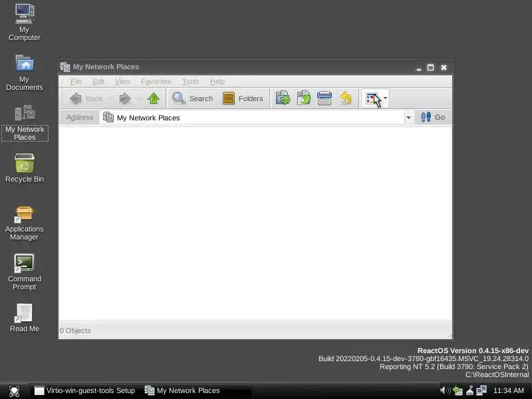
Task: Select the My Documents desktop icon
Action: [x=25, y=72]
